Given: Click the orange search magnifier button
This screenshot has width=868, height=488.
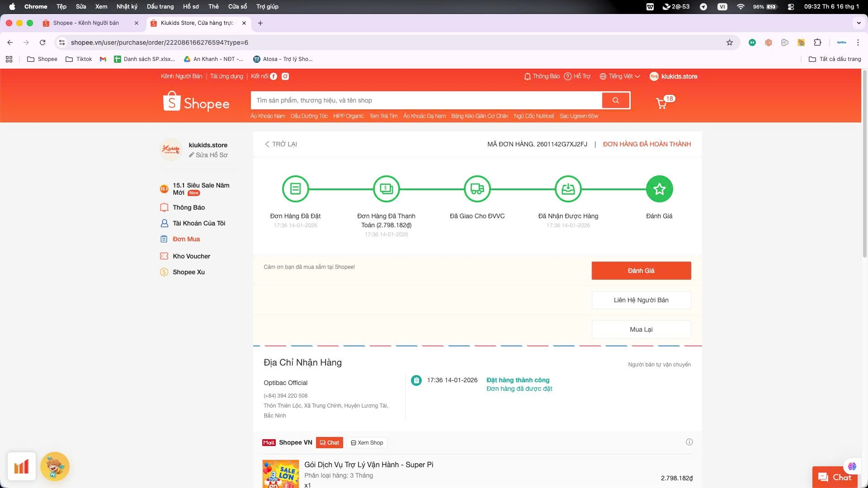Looking at the screenshot, I should coord(615,100).
